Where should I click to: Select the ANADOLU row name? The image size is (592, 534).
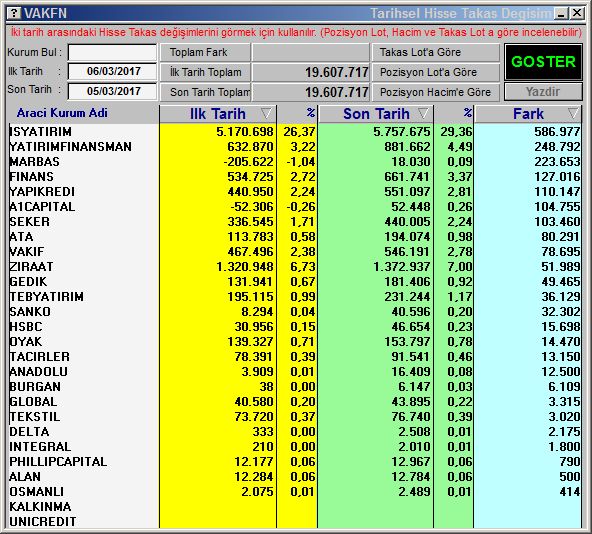pyautogui.click(x=39, y=372)
